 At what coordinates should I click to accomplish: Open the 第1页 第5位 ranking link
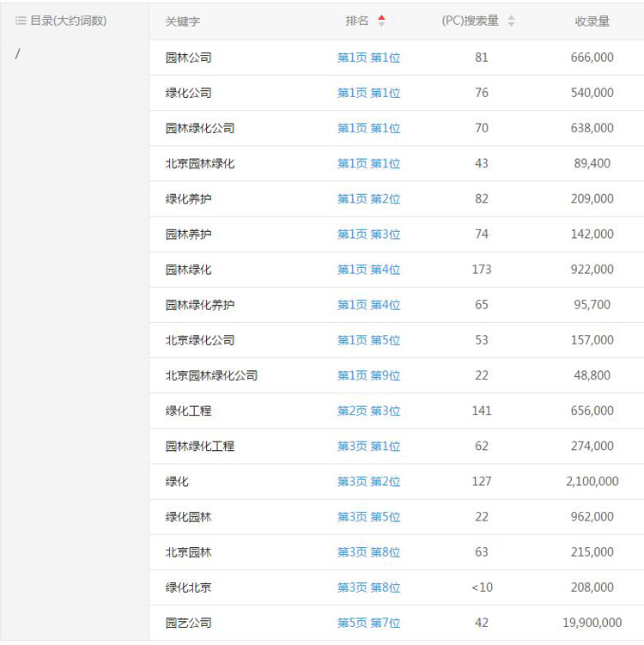[x=368, y=340]
